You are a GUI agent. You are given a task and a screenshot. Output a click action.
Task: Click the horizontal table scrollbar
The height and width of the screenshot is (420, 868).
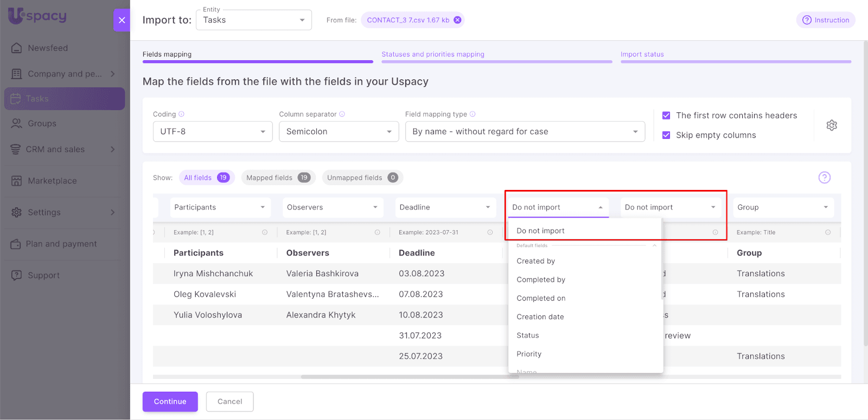(x=410, y=377)
